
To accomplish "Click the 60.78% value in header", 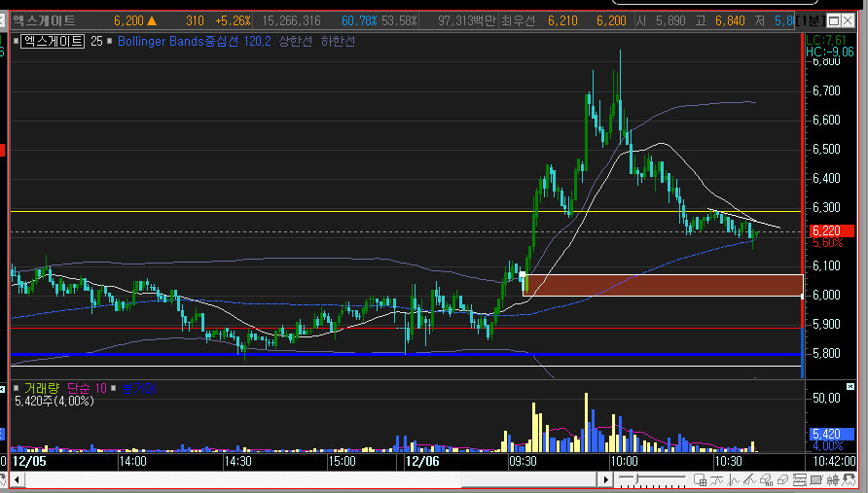I will 359,21.
